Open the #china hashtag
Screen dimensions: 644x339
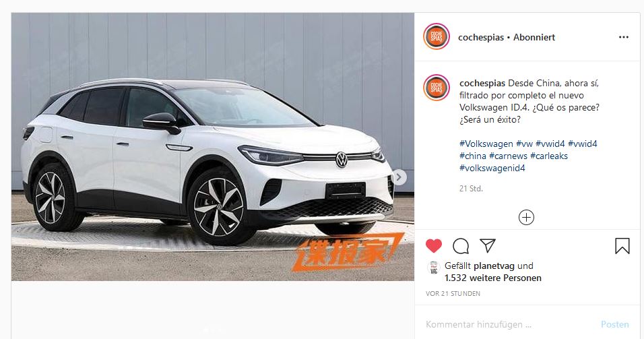coord(473,156)
